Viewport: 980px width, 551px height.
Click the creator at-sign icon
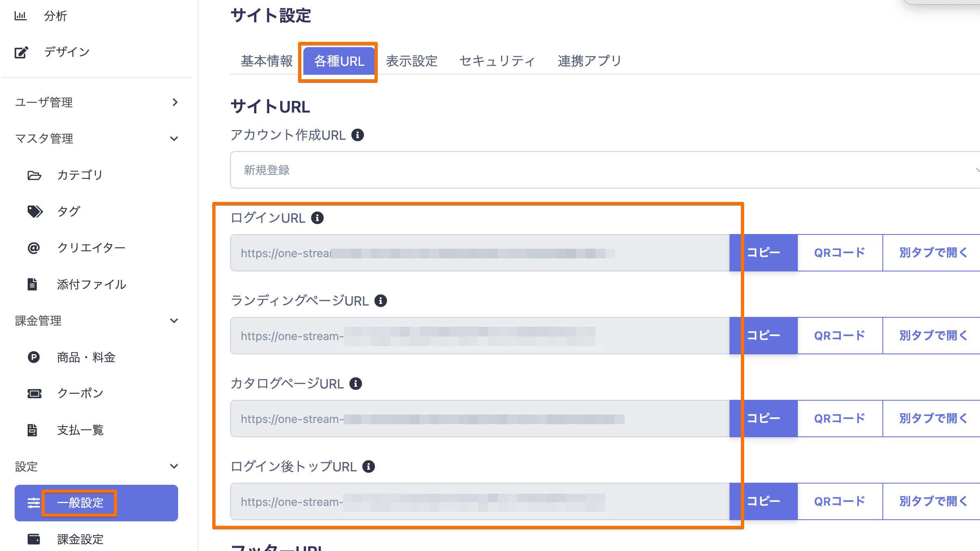point(34,248)
